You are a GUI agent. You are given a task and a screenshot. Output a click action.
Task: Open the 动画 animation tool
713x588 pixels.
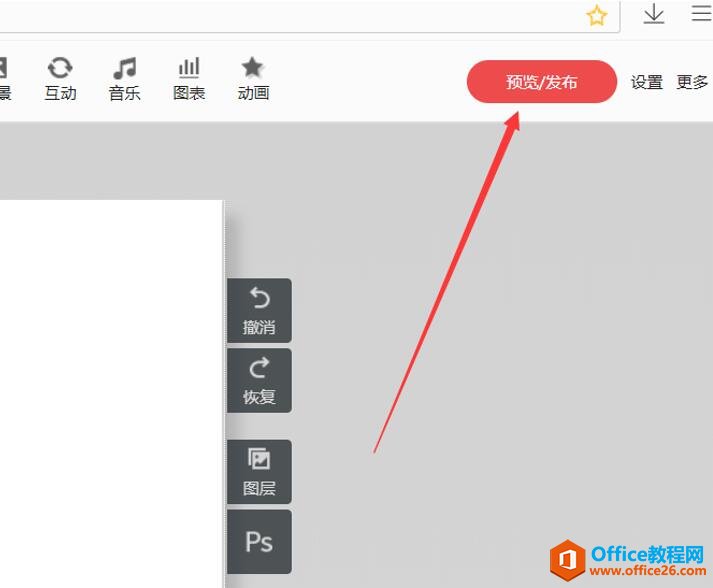[253, 79]
